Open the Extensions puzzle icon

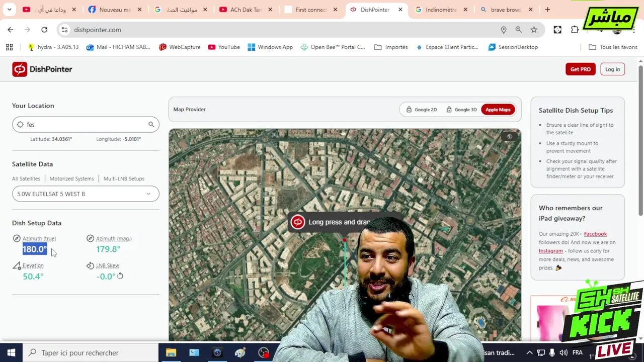click(x=575, y=30)
